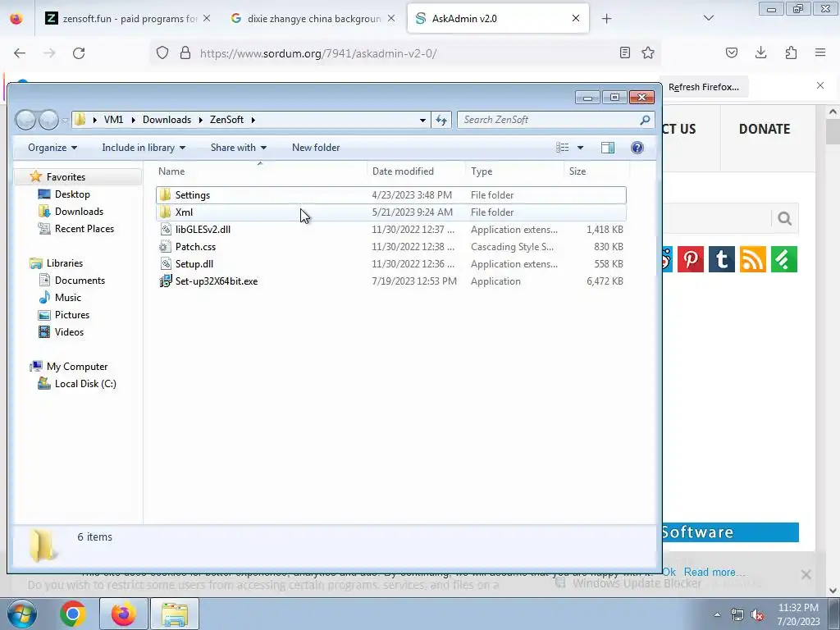Image resolution: width=840 pixels, height=630 pixels.
Task: Click the Firefox URL address bar
Action: [x=407, y=53]
